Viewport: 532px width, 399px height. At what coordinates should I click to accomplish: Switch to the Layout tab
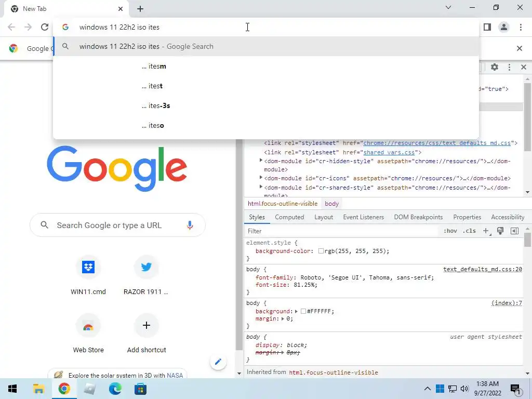pos(324,217)
